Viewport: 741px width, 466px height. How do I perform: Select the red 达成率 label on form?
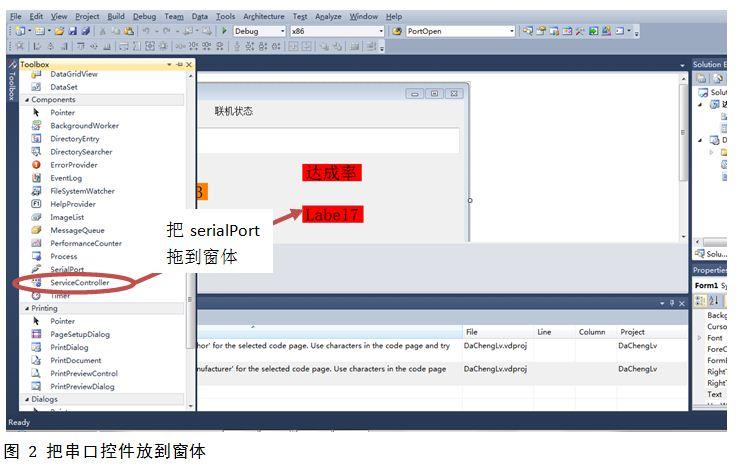coord(332,173)
